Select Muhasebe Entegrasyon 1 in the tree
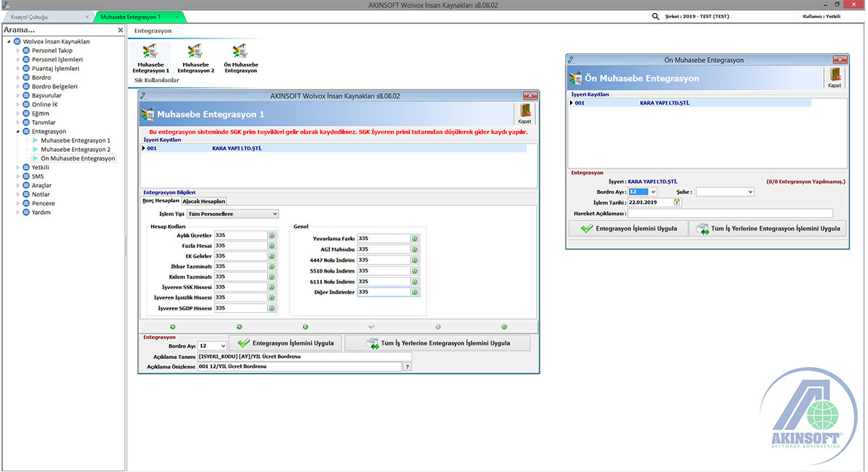Viewport: 868px width, 472px height. pos(76,140)
